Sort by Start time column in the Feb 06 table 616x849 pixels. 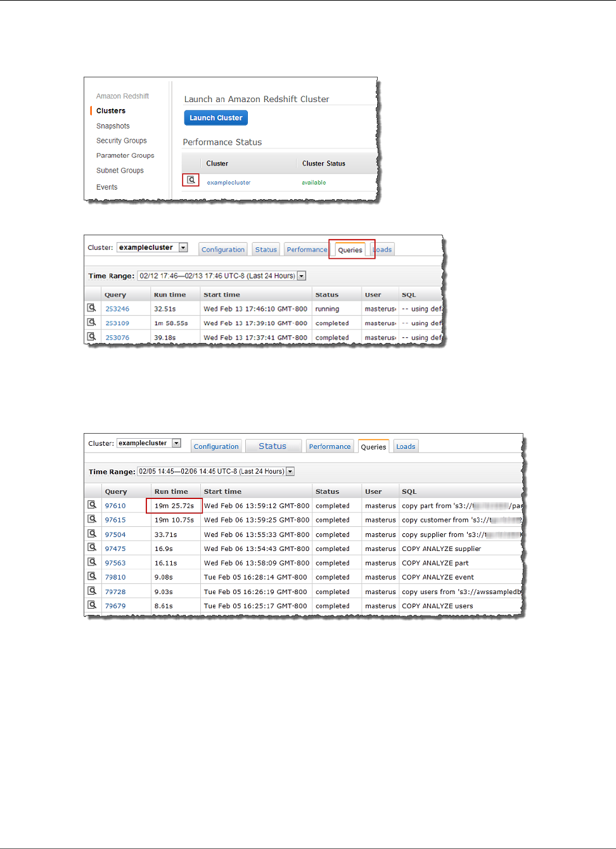pyautogui.click(x=222, y=491)
